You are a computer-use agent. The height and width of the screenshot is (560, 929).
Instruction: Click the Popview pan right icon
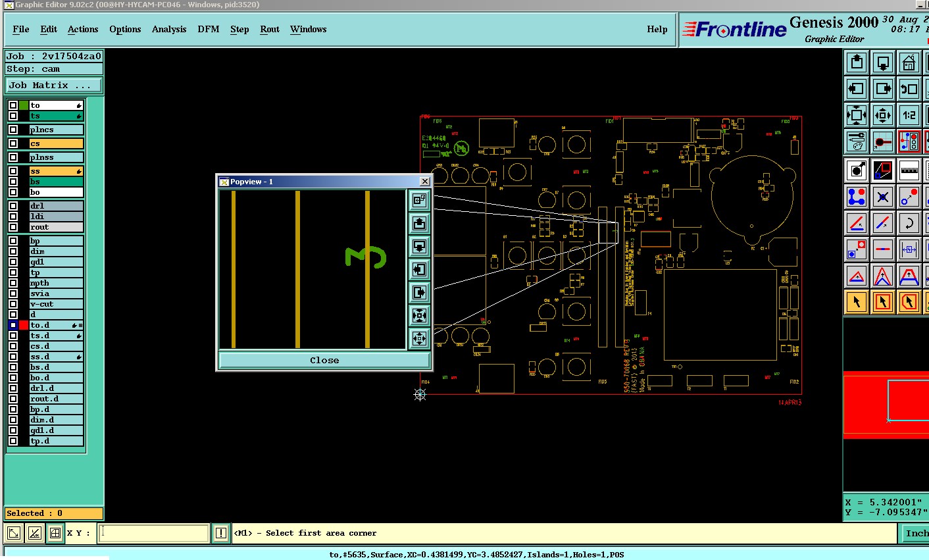point(419,292)
